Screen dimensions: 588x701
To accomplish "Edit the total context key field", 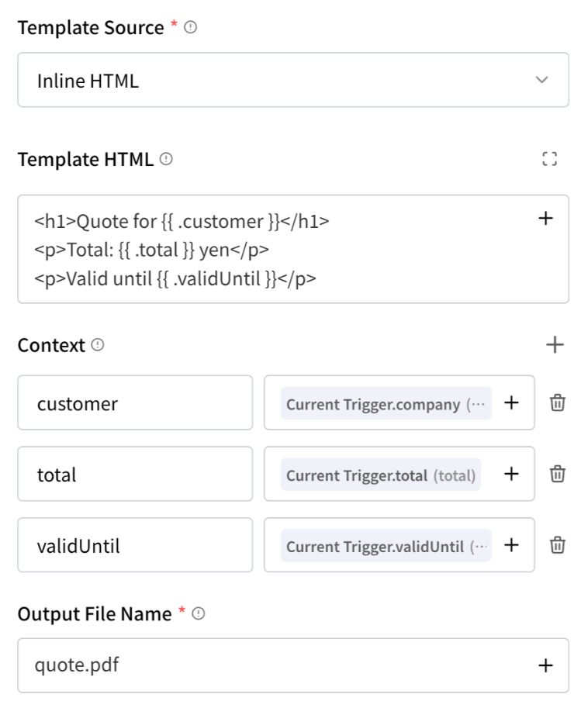I will pos(135,474).
